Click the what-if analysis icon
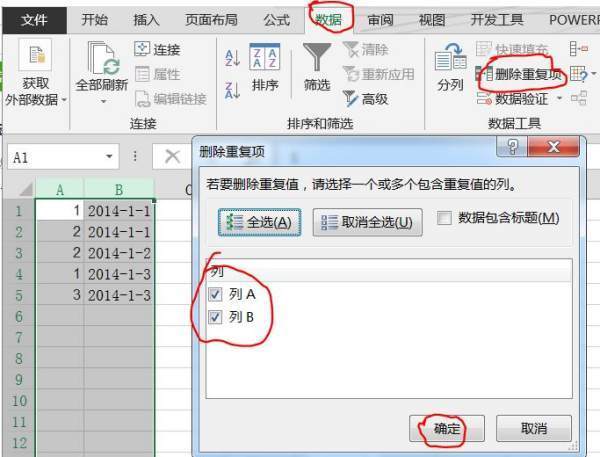This screenshot has width=600, height=457. 579,74
